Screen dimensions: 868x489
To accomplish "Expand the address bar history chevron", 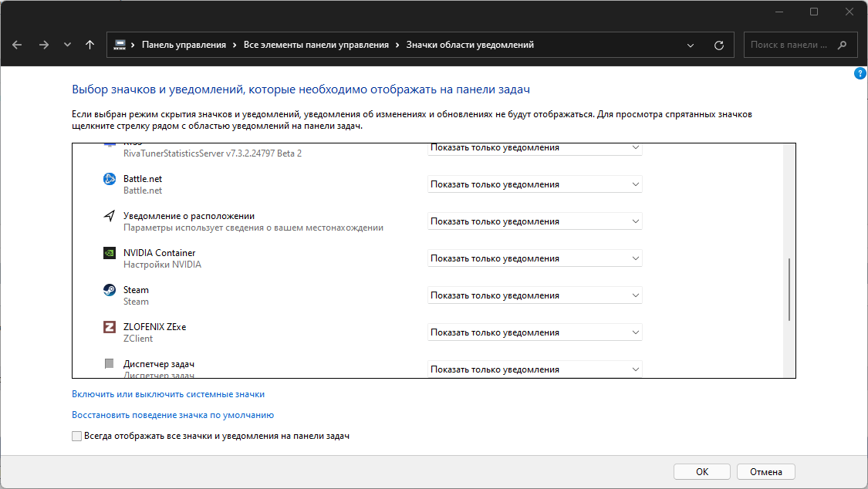I will 691,45.
